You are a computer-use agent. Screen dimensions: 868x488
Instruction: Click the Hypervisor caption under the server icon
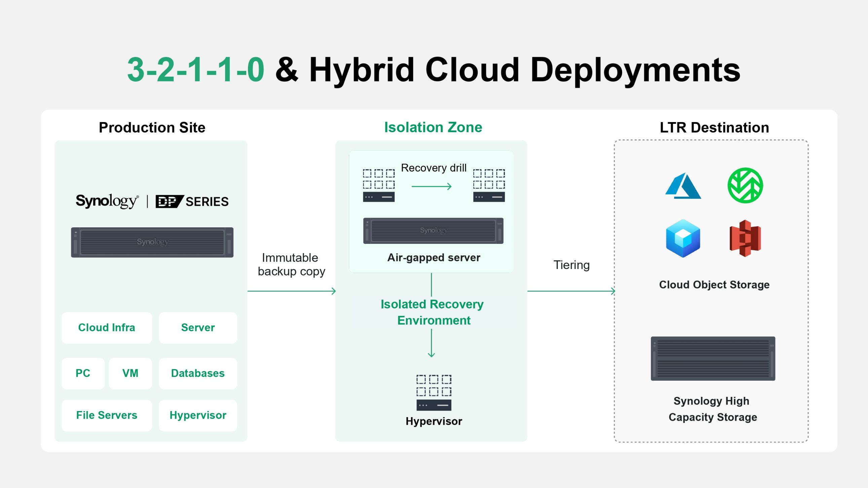tap(434, 421)
